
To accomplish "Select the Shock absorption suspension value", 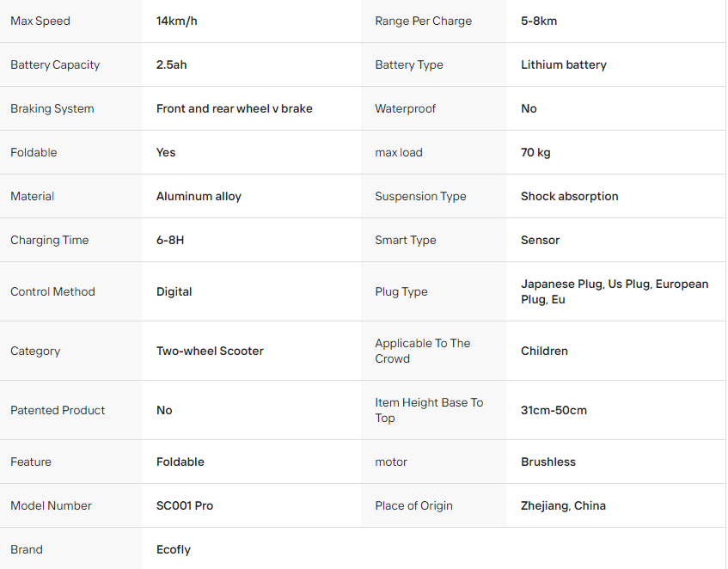I will click(x=569, y=196).
